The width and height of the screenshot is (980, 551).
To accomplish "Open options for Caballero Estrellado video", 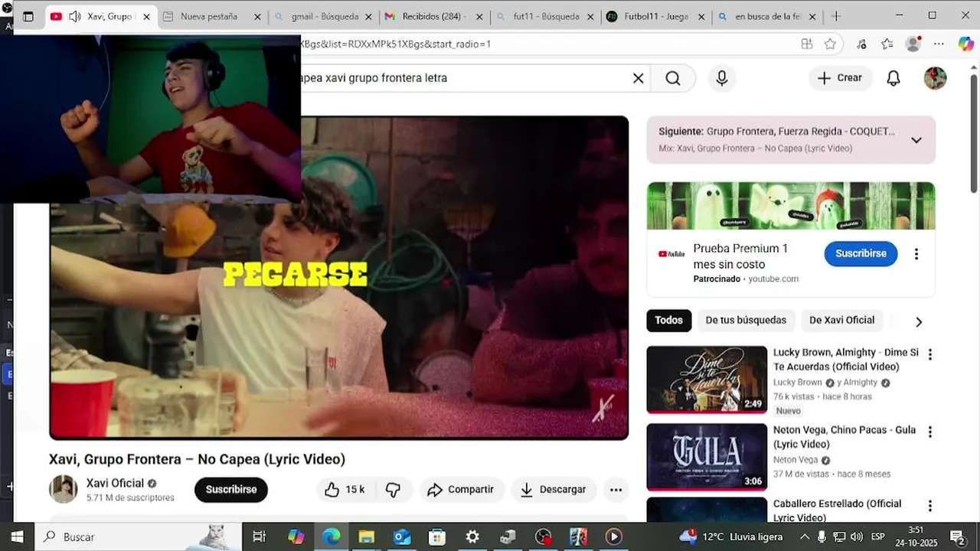I will [x=930, y=506].
